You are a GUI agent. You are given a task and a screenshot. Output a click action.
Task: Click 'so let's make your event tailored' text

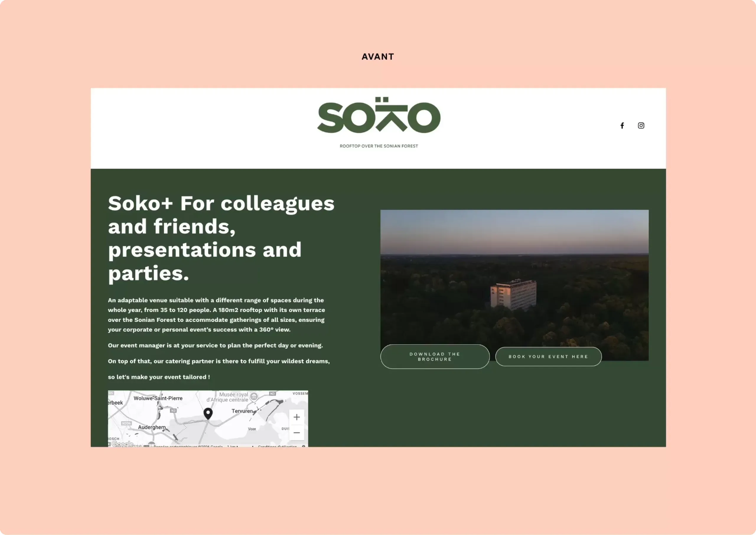click(159, 377)
